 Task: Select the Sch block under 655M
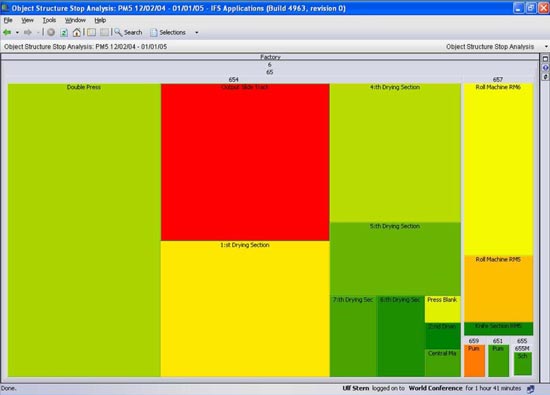523,364
